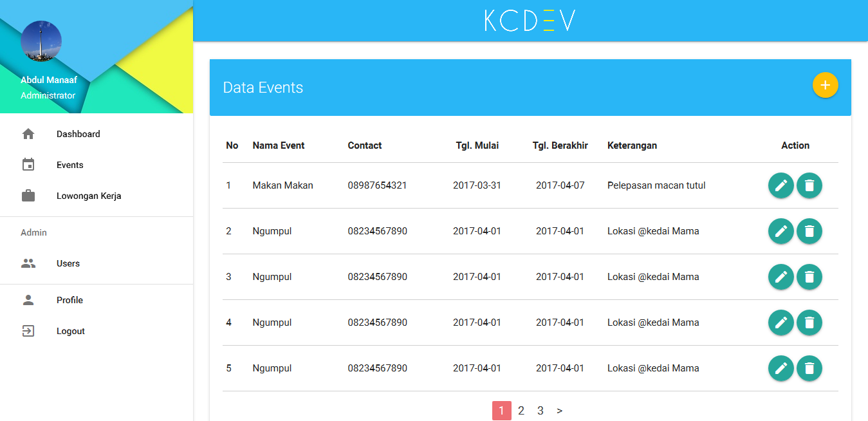Click the Action column header
868x421 pixels.
point(795,145)
